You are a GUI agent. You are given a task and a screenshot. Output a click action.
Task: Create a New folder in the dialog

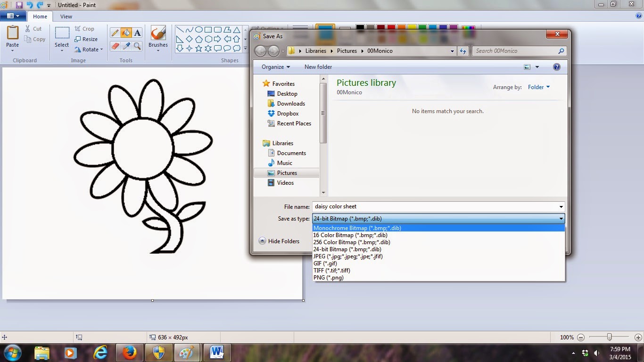click(x=318, y=67)
